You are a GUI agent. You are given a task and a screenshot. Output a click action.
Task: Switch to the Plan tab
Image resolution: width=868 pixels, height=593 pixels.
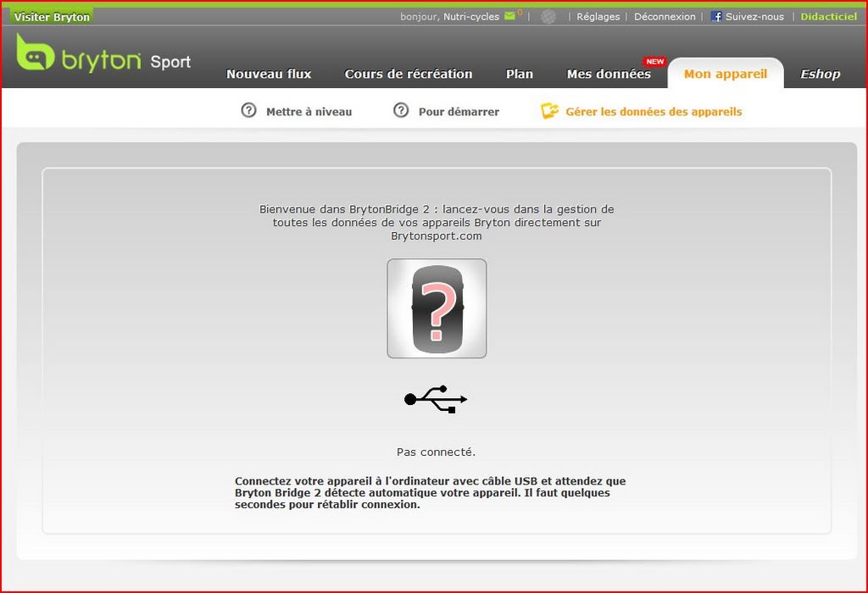(520, 74)
